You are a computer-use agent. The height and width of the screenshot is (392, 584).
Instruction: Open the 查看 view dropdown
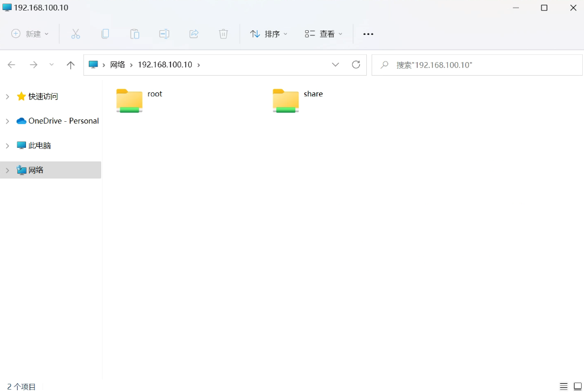(x=324, y=34)
